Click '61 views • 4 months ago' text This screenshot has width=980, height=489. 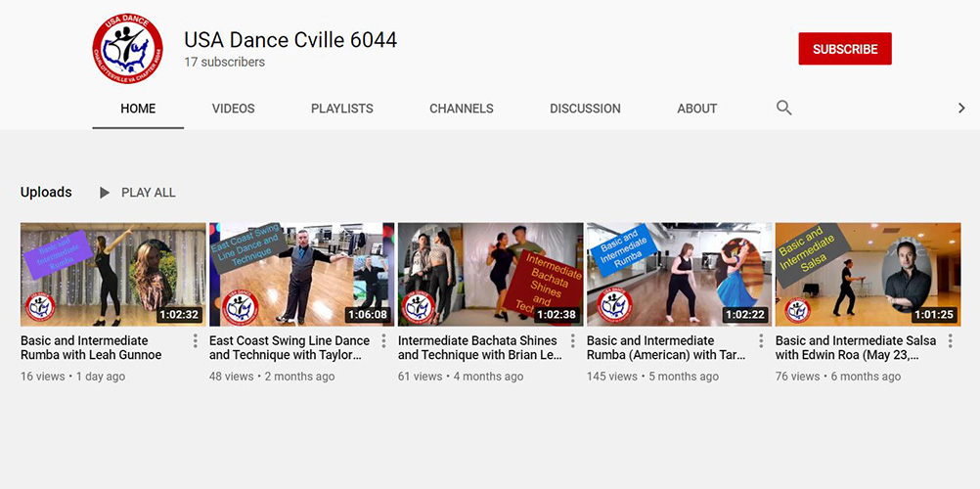[x=461, y=377]
